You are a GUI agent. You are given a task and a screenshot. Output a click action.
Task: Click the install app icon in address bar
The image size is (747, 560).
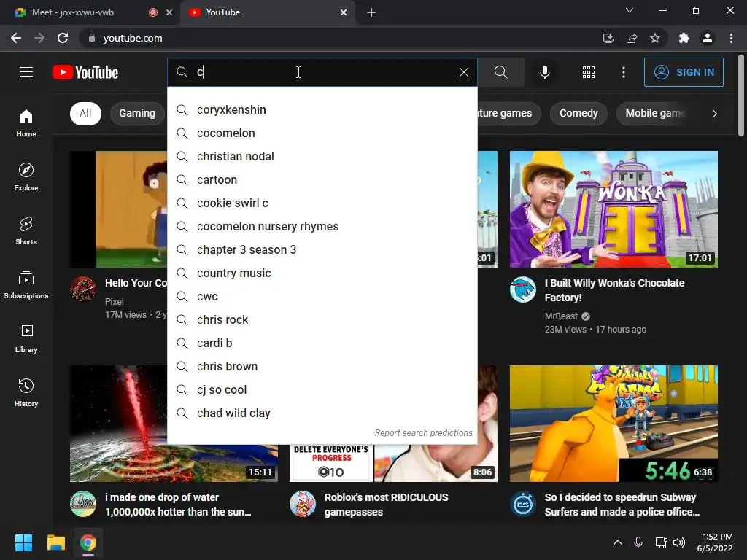[608, 38]
